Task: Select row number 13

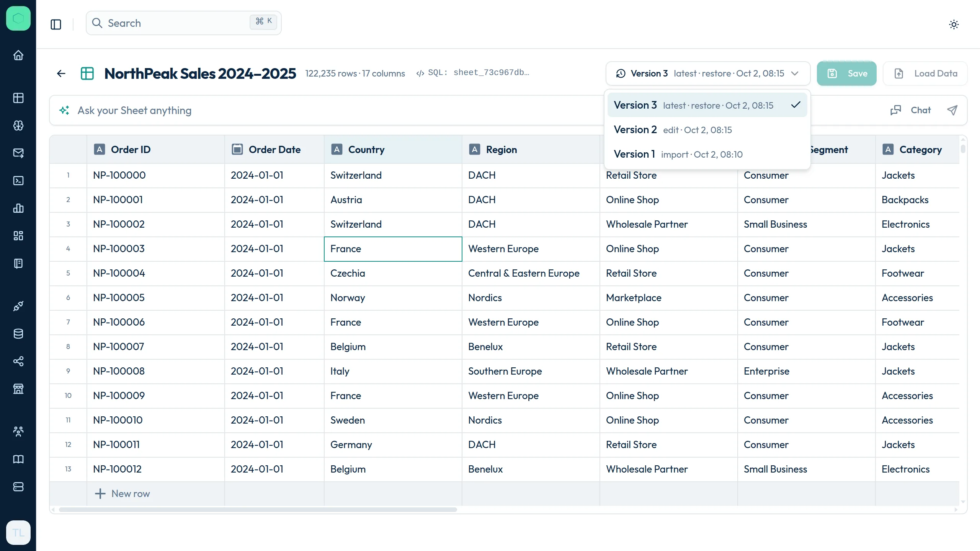Action: [x=68, y=469]
